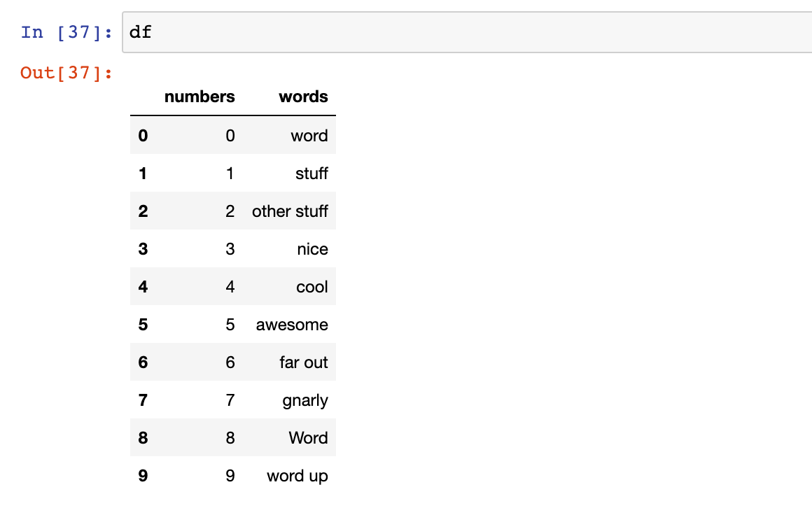
Task: Click the cell containing word up
Action: coord(297,476)
